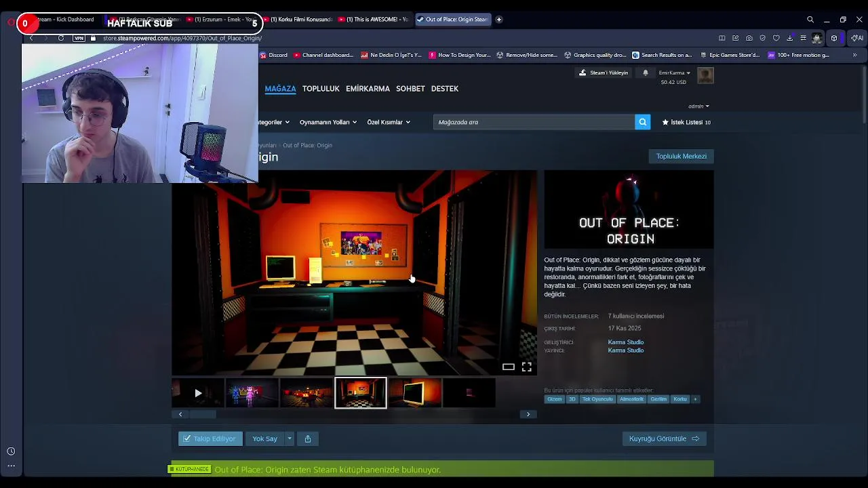The height and width of the screenshot is (488, 868).
Task: Select the Gizem tag
Action: point(554,399)
